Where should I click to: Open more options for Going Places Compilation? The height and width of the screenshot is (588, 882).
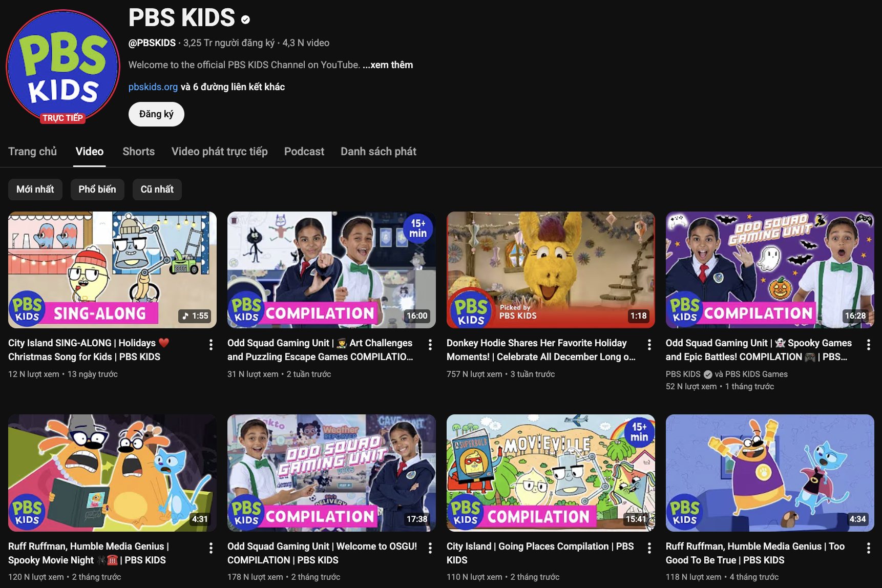tap(649, 548)
